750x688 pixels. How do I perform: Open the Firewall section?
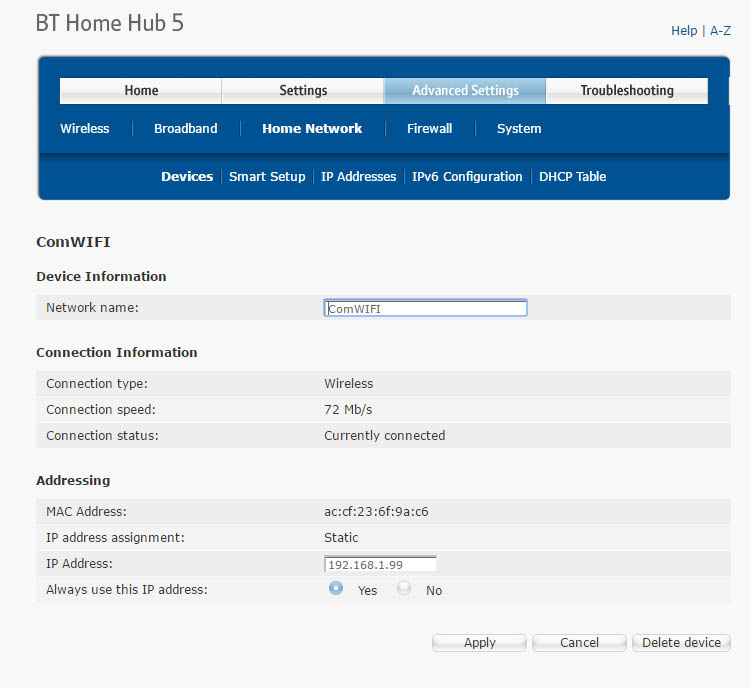pyautogui.click(x=429, y=129)
